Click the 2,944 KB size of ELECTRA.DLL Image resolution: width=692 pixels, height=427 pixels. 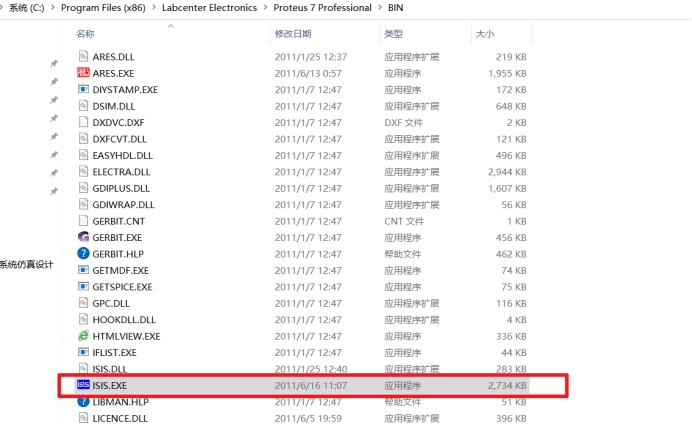click(x=507, y=172)
